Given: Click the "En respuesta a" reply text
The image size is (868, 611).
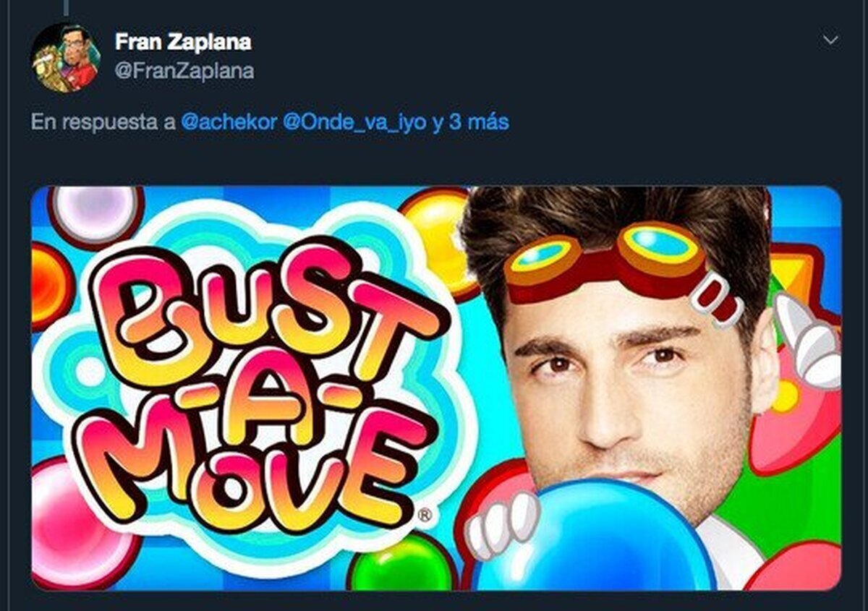Looking at the screenshot, I should (103, 121).
